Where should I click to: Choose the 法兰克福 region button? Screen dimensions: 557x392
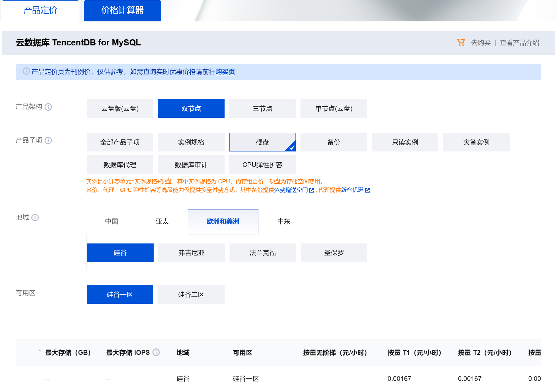(x=263, y=253)
